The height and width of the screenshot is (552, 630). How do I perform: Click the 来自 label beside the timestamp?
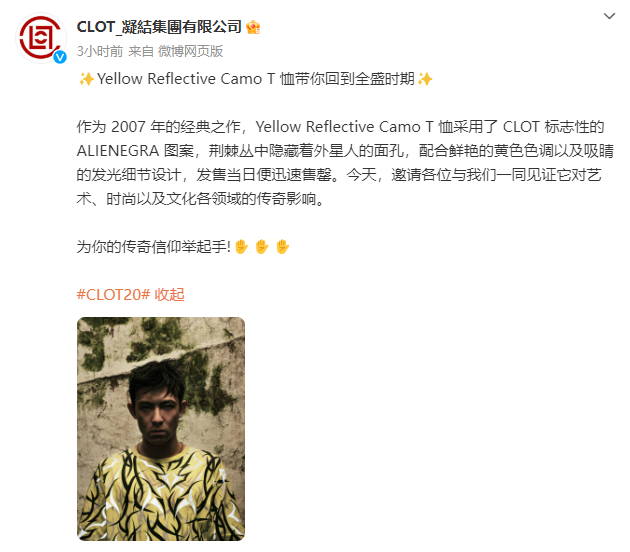coord(141,51)
